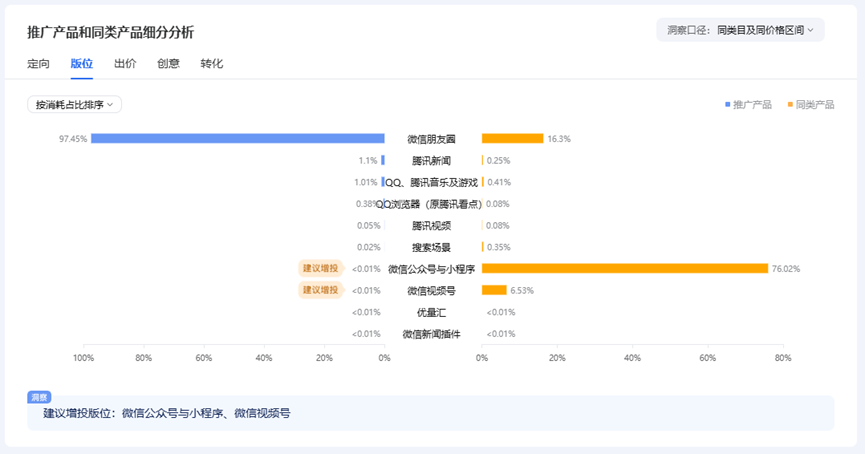
Task: Click the blue 推广产品 legend square
Action: [x=727, y=104]
